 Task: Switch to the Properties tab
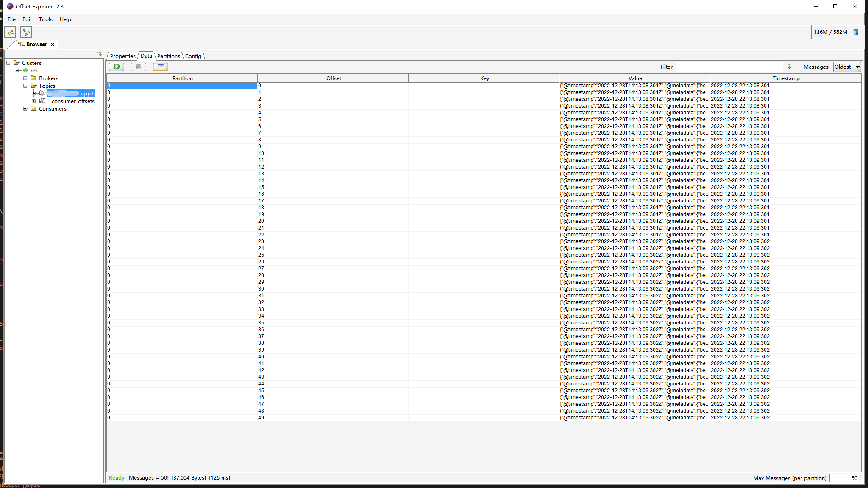(x=122, y=56)
